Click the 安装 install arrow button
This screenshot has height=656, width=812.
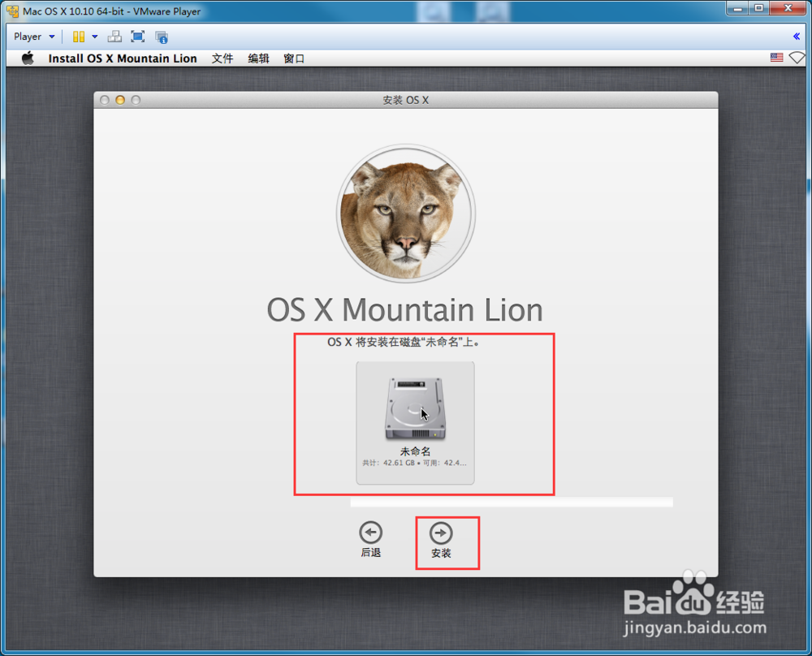[441, 540]
